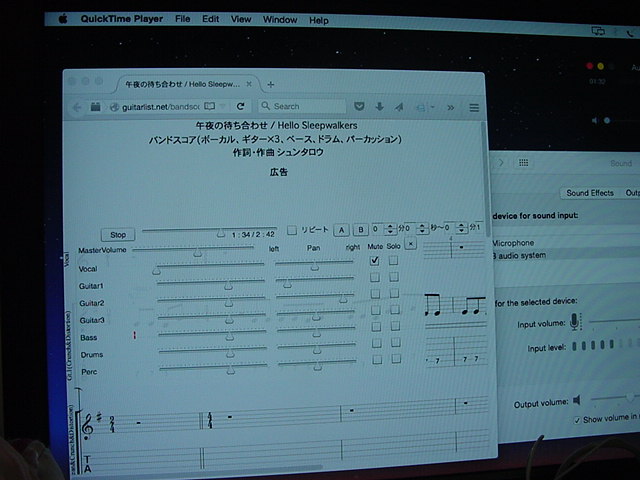Open the QuickTime Player menu

(122, 19)
